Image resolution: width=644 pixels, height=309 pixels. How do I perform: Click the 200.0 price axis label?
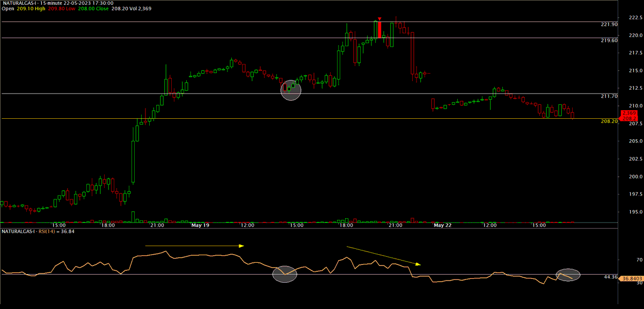click(635, 176)
